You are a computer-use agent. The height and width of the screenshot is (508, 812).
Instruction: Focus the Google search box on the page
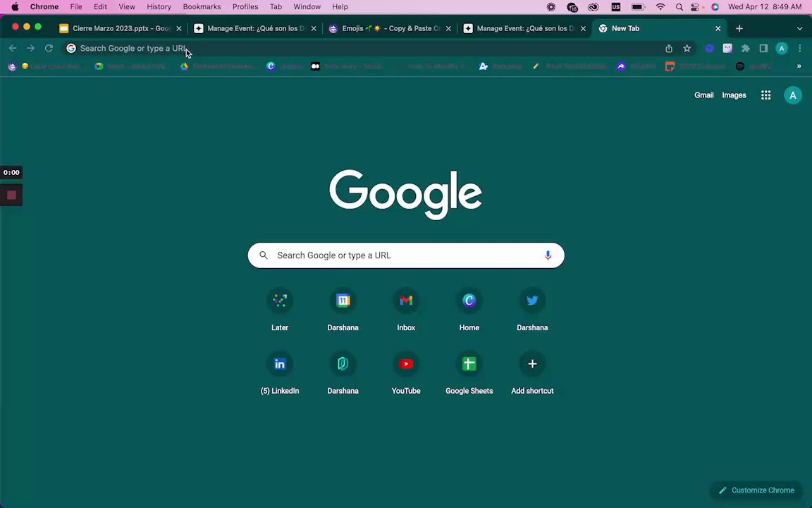(406, 255)
